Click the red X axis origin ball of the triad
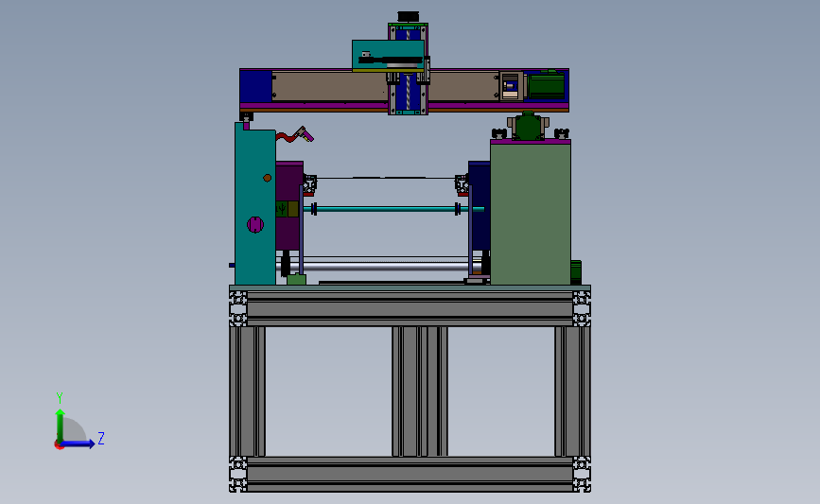 click(59, 445)
